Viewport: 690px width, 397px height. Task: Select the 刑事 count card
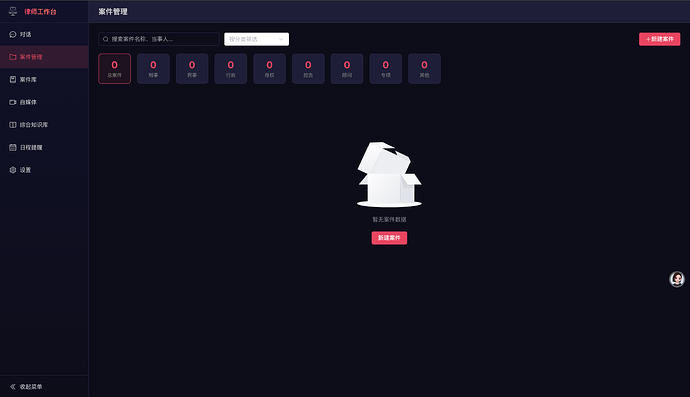(153, 69)
